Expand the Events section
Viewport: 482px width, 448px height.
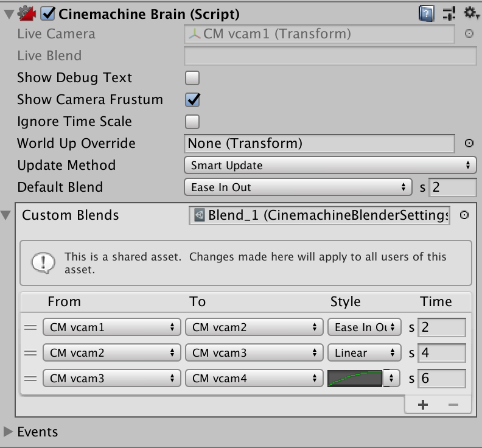(x=9, y=432)
